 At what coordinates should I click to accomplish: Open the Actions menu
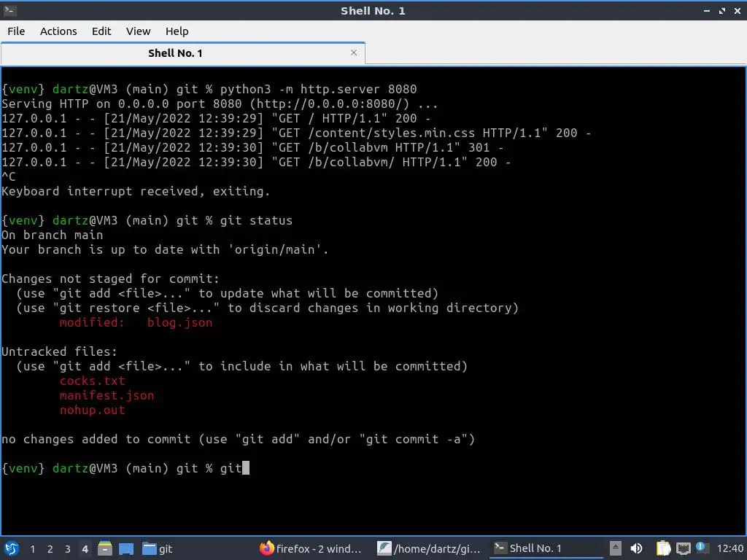58,31
